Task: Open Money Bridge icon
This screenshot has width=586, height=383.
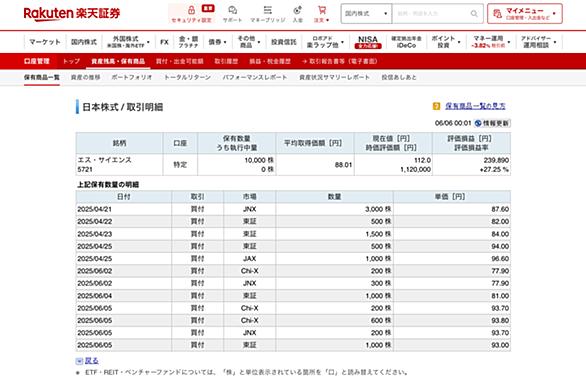Action: pos(268,10)
